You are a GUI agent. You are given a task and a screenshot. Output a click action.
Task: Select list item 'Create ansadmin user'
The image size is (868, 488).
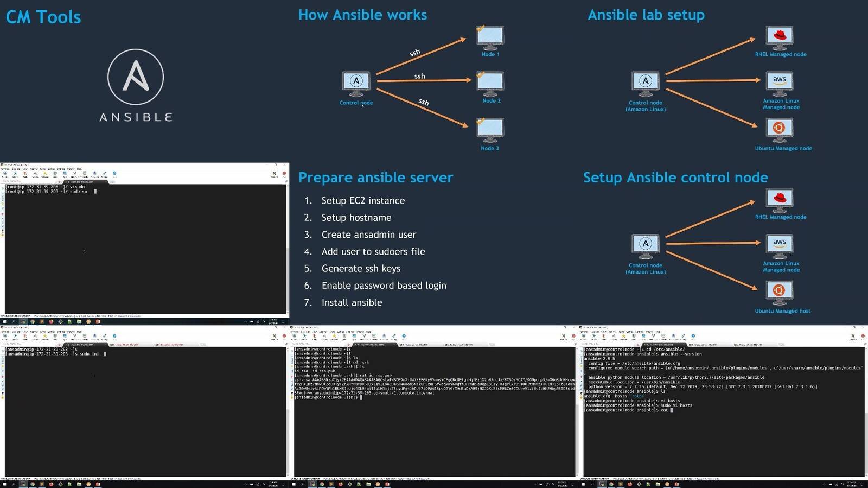point(368,235)
